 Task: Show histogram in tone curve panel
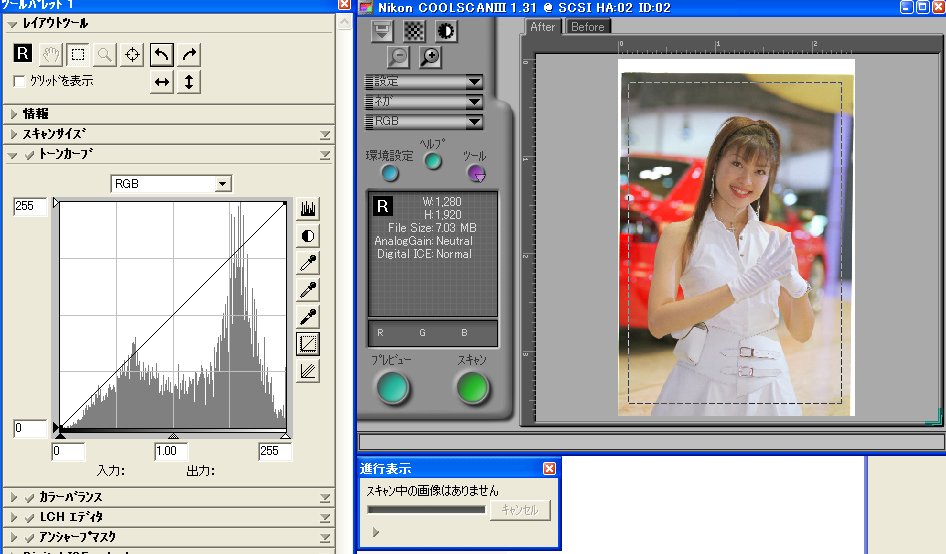pyautogui.click(x=308, y=209)
